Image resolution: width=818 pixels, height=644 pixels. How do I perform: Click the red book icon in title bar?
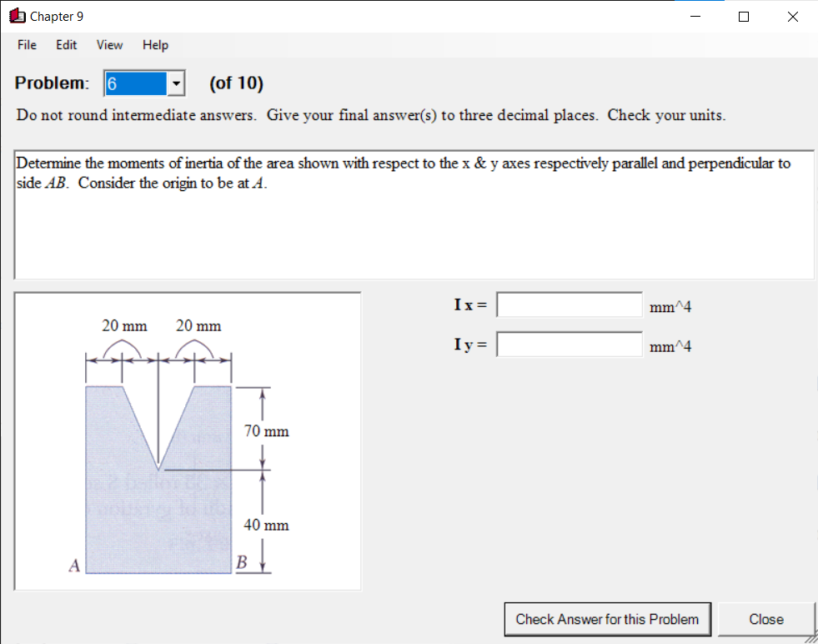(x=17, y=16)
